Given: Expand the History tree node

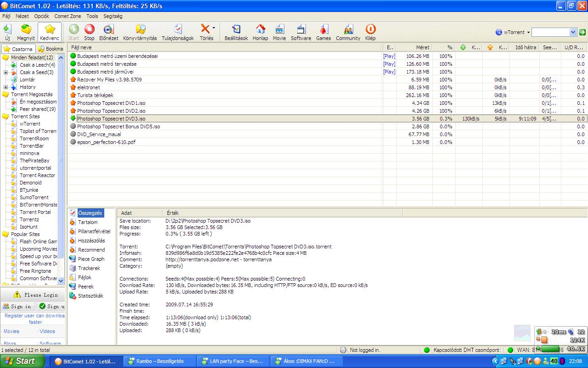Looking at the screenshot, I should tap(6, 87).
